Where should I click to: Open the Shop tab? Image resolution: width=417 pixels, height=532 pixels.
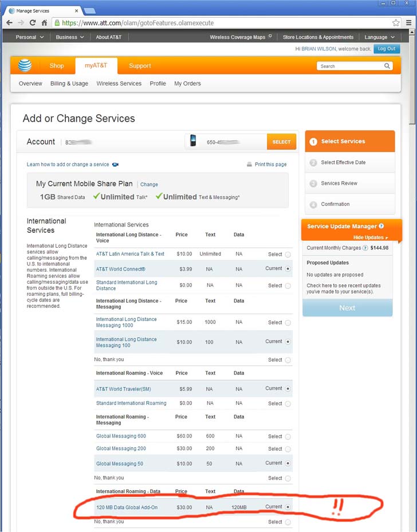(57, 66)
